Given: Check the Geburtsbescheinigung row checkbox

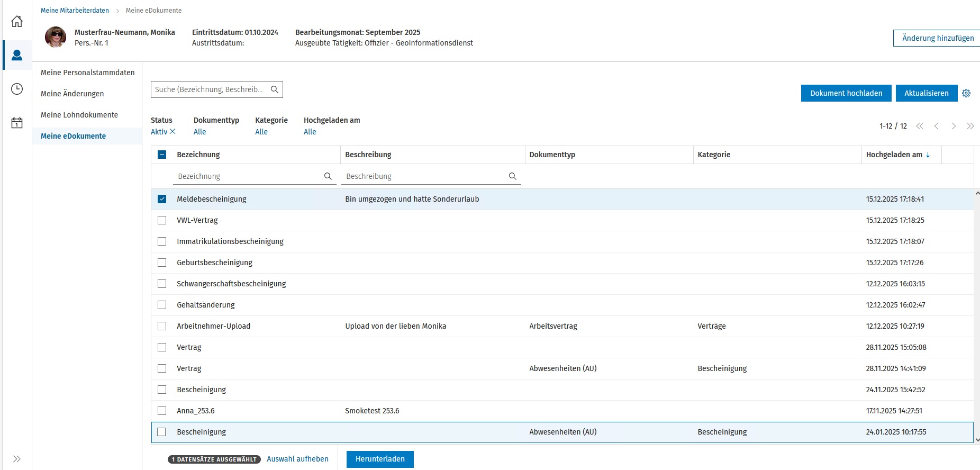Looking at the screenshot, I should click(x=162, y=263).
